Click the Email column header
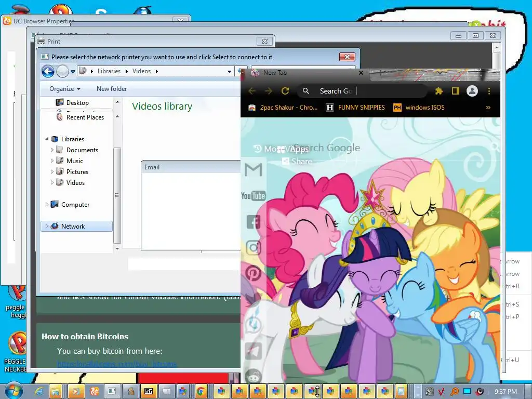Viewport: 532px width, 399px height. coord(191,167)
